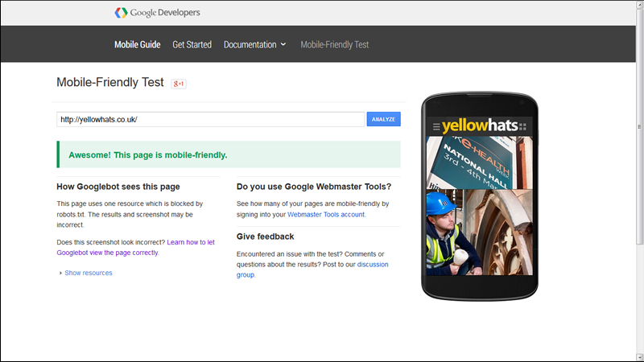Image resolution: width=644 pixels, height=362 pixels.
Task: Focus the URL input field with yellowhats.co.uk
Action: click(x=210, y=119)
